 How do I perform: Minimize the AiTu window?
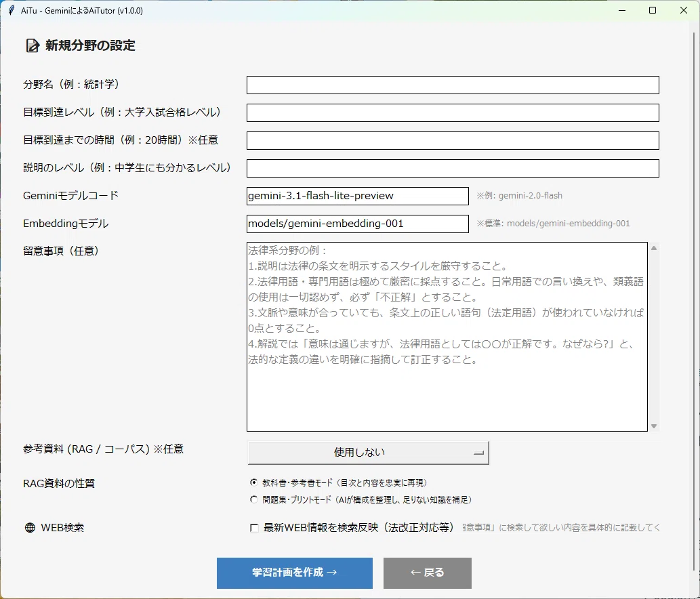[621, 10]
